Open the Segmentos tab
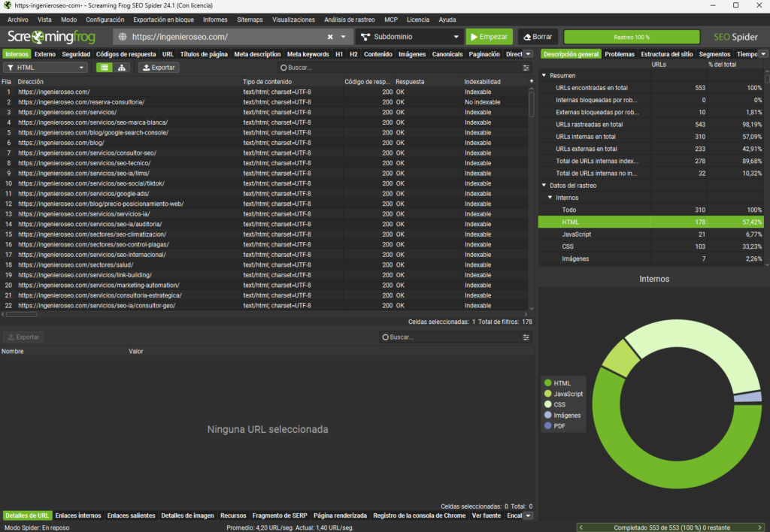This screenshot has height=532, width=770. (714, 54)
